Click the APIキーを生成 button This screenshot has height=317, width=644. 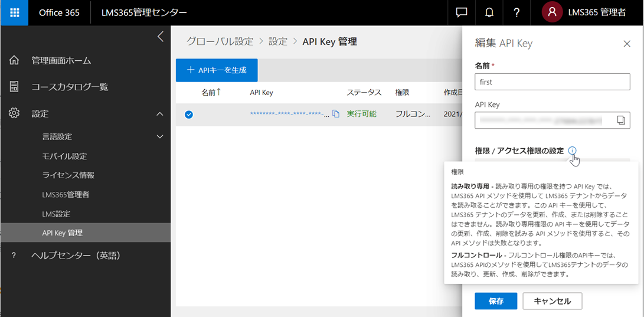pyautogui.click(x=217, y=70)
